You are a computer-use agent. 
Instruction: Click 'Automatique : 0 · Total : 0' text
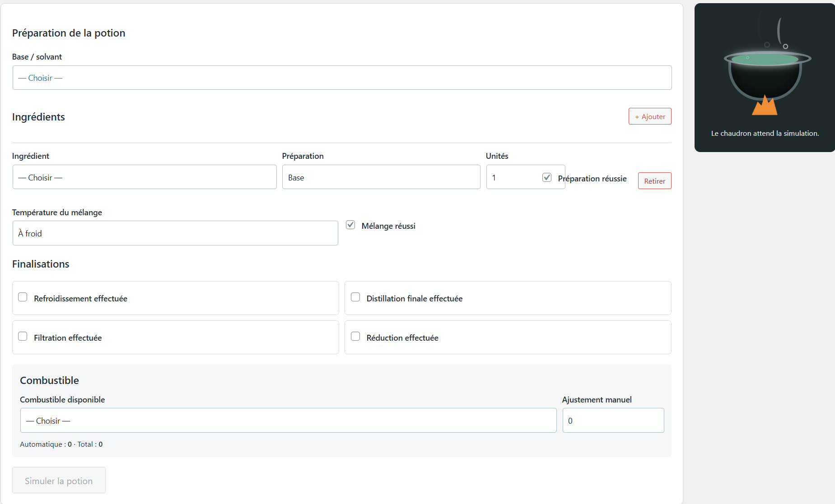61,444
